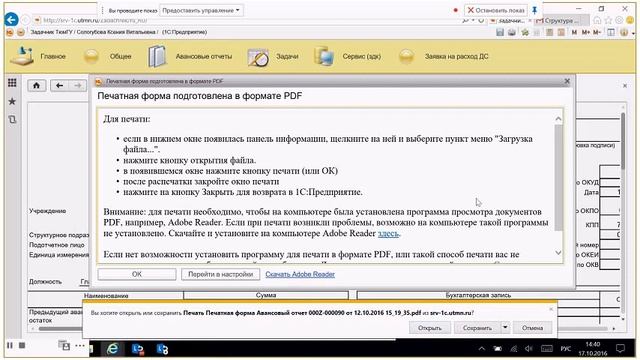The image size is (640, 360).
Task: Click dialog text scroll down arrow
Action: tap(558, 253)
